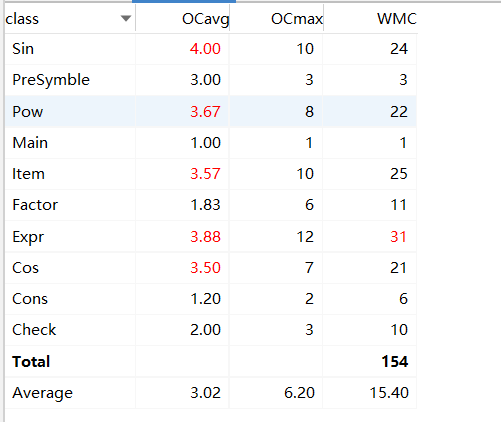Click the Total row label
This screenshot has width=501, height=422.
pos(31,362)
